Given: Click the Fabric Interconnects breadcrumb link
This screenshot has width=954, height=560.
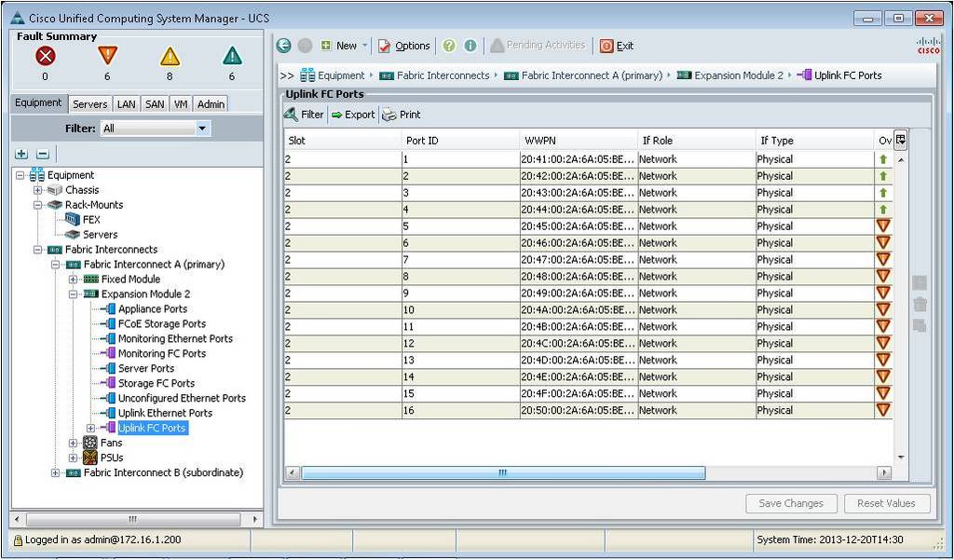Looking at the screenshot, I should [x=443, y=75].
